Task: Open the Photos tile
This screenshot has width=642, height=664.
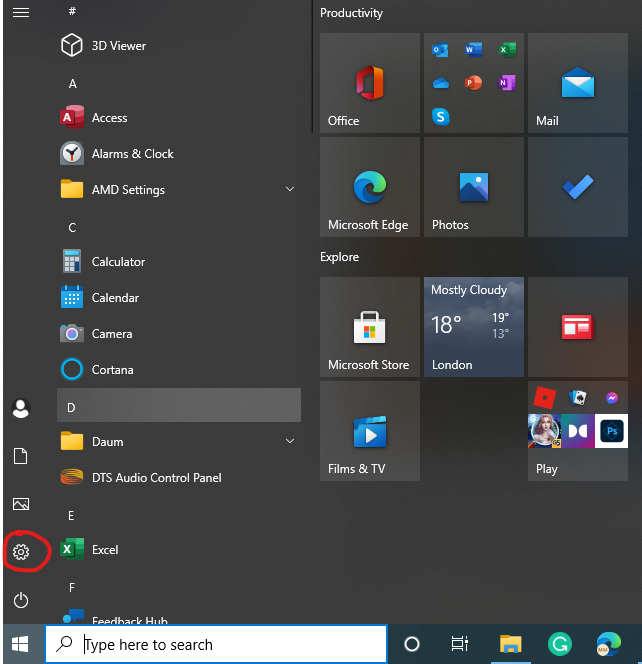Action: click(x=473, y=187)
